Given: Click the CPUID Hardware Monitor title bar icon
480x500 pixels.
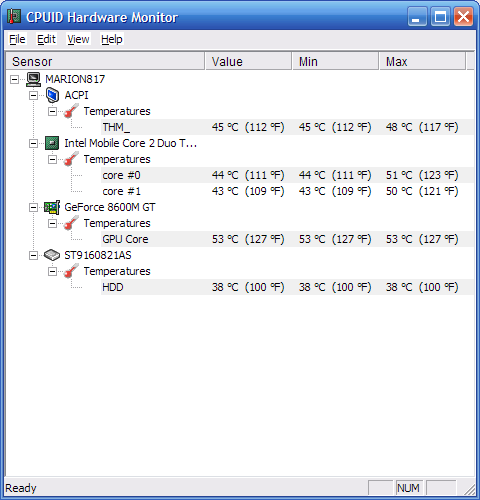Looking at the screenshot, I should click(x=14, y=16).
